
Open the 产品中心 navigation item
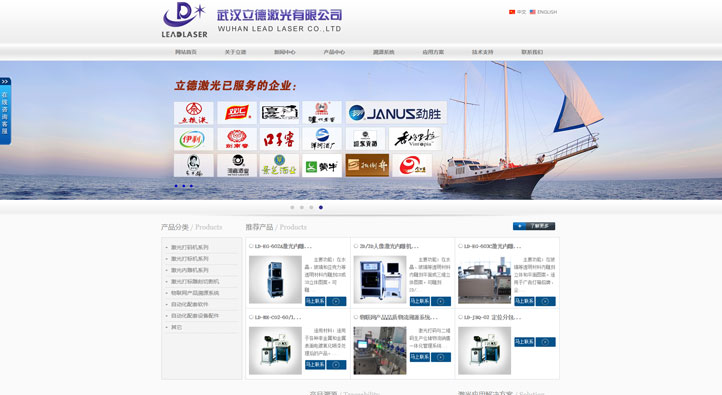pyautogui.click(x=334, y=52)
